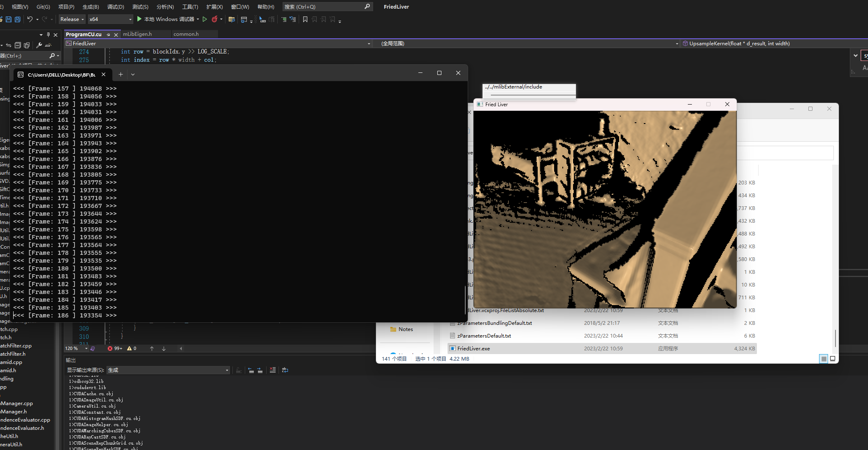Click the Find in Files folder icon
868x450 pixels.
click(232, 19)
